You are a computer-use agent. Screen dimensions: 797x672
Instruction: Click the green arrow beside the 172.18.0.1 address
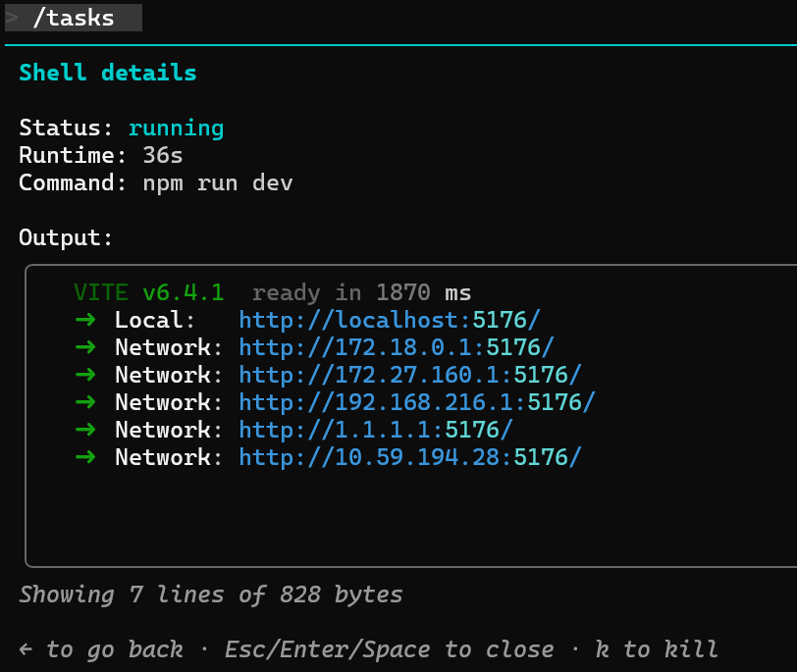point(85,347)
